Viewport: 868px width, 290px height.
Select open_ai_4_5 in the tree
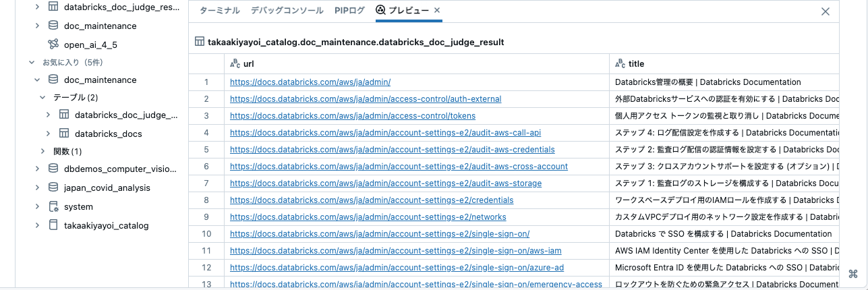pyautogui.click(x=91, y=45)
